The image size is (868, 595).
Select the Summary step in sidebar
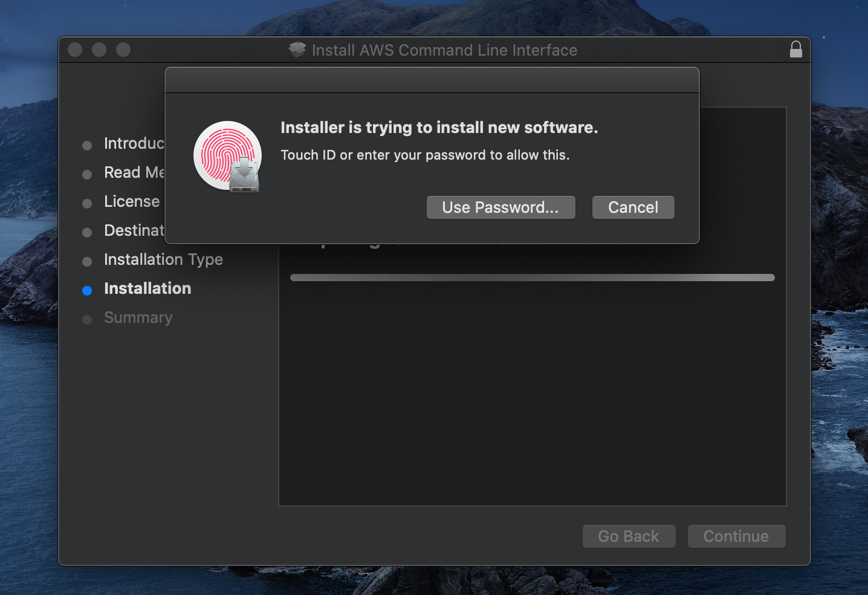138,317
